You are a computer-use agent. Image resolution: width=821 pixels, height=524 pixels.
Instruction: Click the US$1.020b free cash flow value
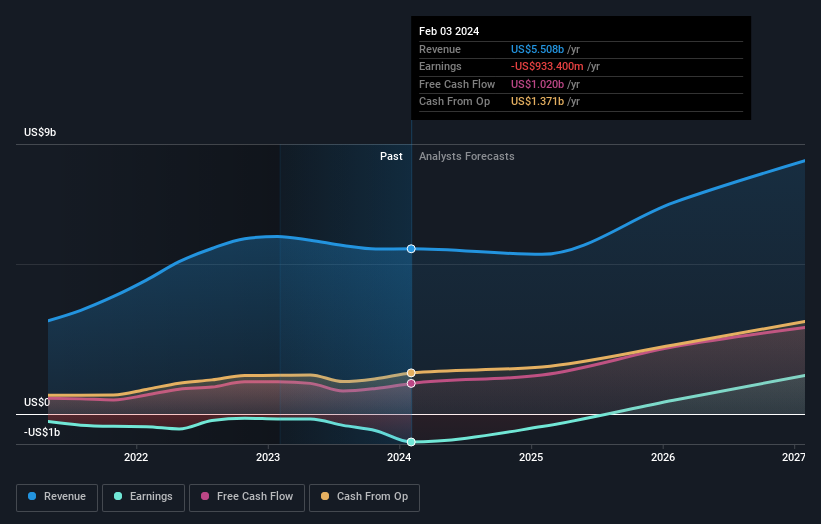[x=537, y=84]
